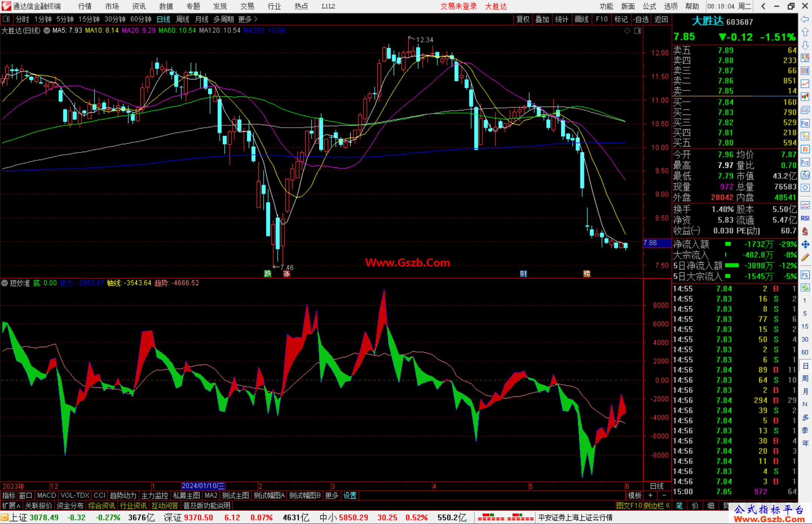Select the 日 period in right sidebar
Viewport: 812px width, 524px height.
pos(805,365)
